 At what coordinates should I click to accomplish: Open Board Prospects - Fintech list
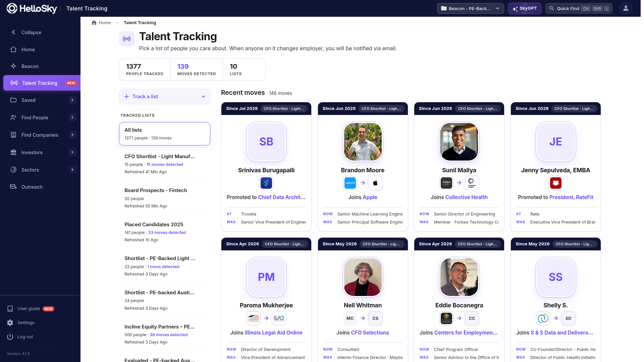(x=165, y=198)
